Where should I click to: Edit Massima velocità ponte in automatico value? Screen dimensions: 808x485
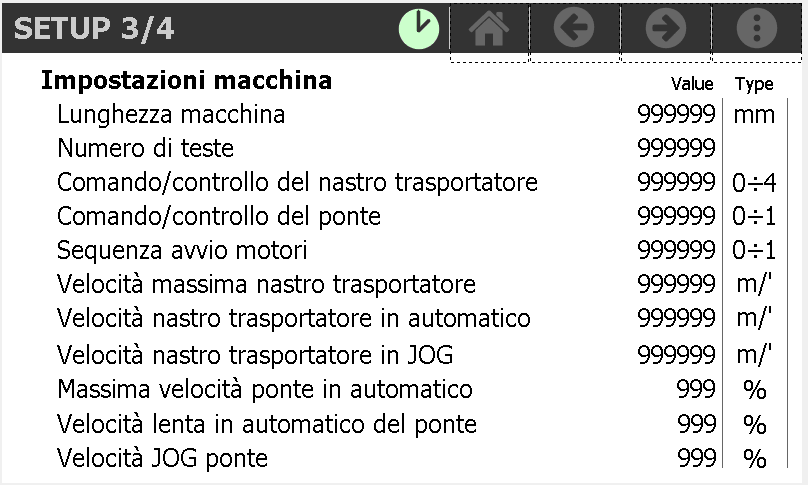695,389
